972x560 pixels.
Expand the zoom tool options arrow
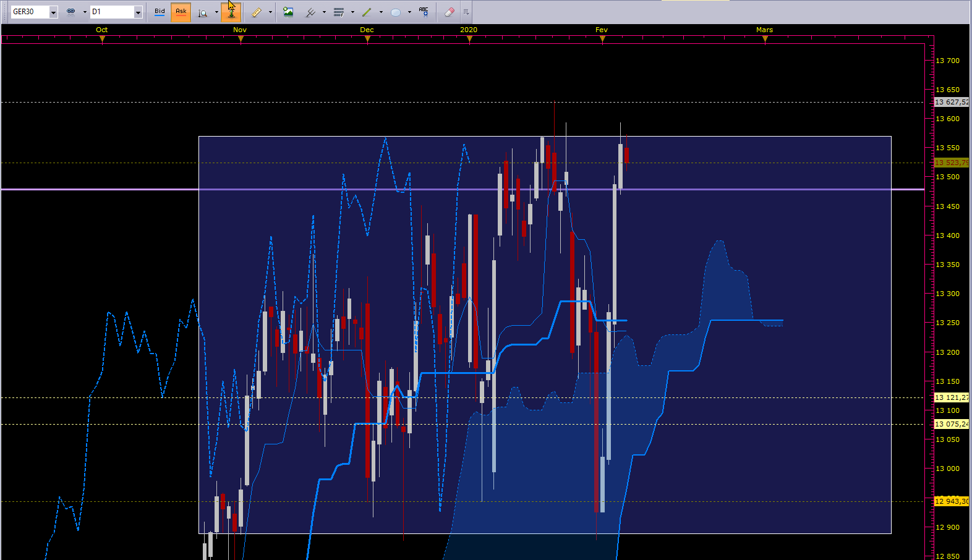[x=216, y=12]
